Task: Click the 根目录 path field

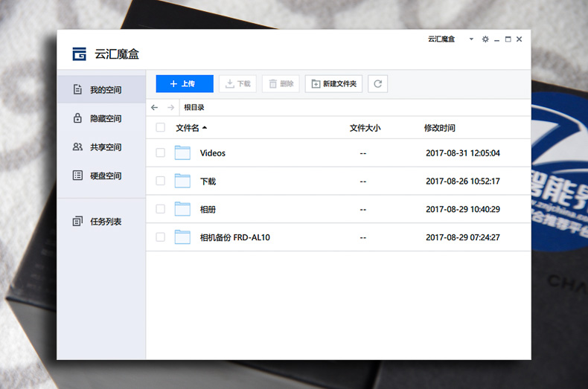Action: click(x=298, y=107)
